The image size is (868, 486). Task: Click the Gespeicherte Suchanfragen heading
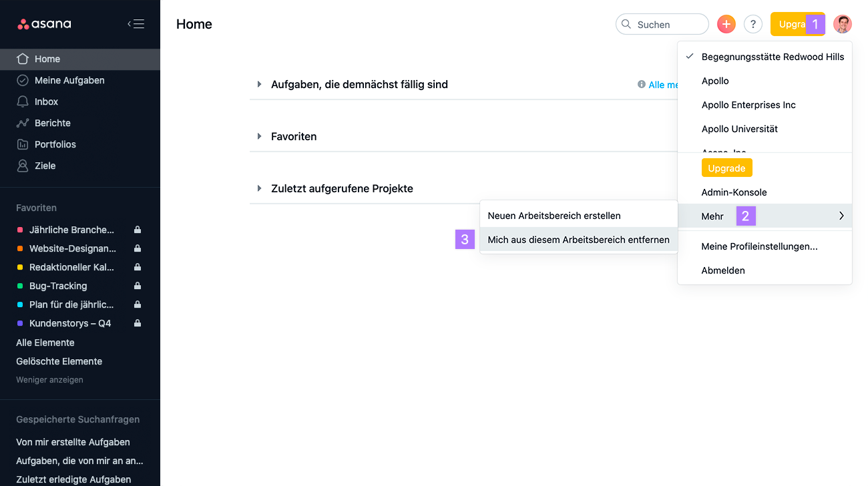coord(78,420)
